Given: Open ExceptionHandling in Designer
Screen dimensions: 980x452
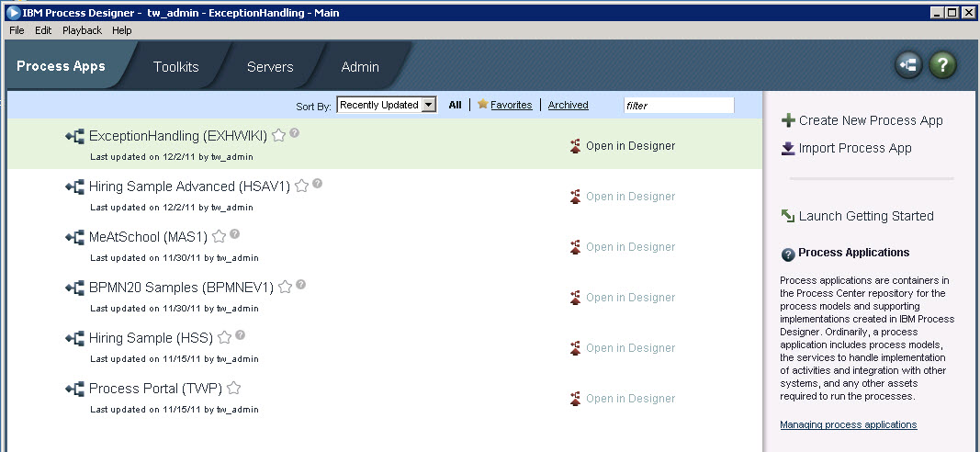Looking at the screenshot, I should (629, 146).
